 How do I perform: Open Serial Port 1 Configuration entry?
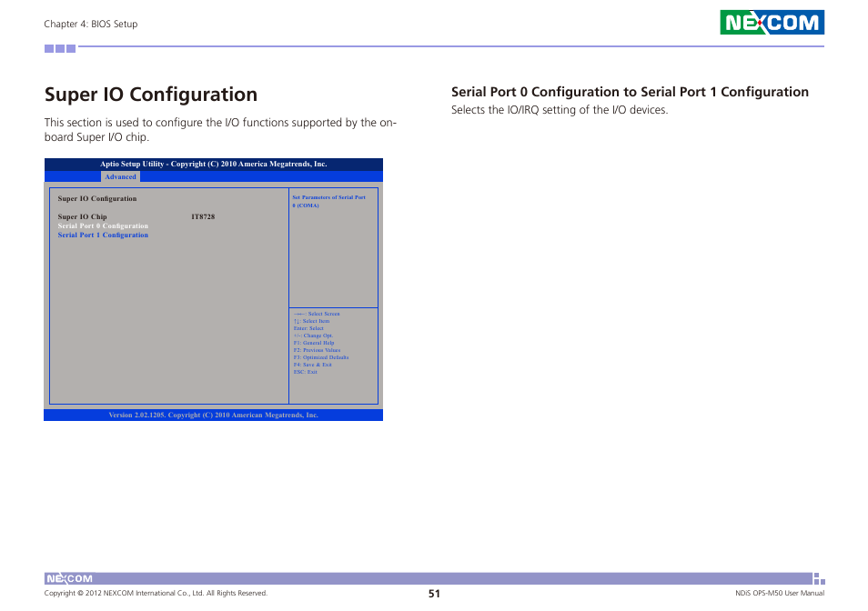click(103, 235)
